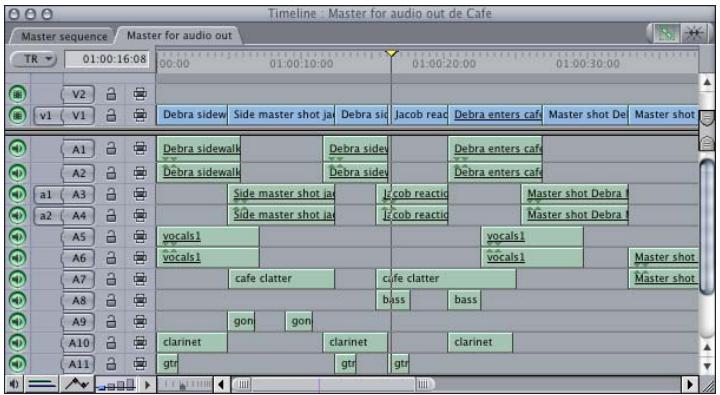
Task: Click the horizontal zoom scrollbar thumb
Action: click(x=333, y=384)
